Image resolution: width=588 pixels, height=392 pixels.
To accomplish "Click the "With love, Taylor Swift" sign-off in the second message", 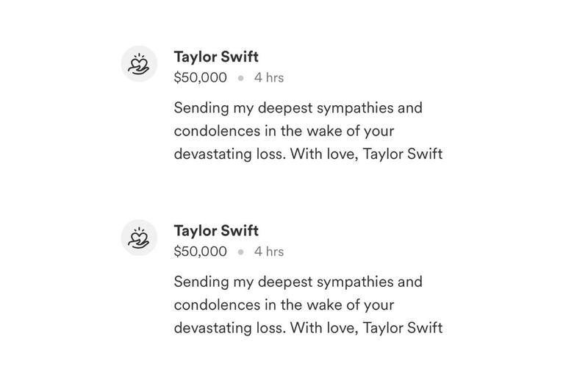I will (366, 328).
